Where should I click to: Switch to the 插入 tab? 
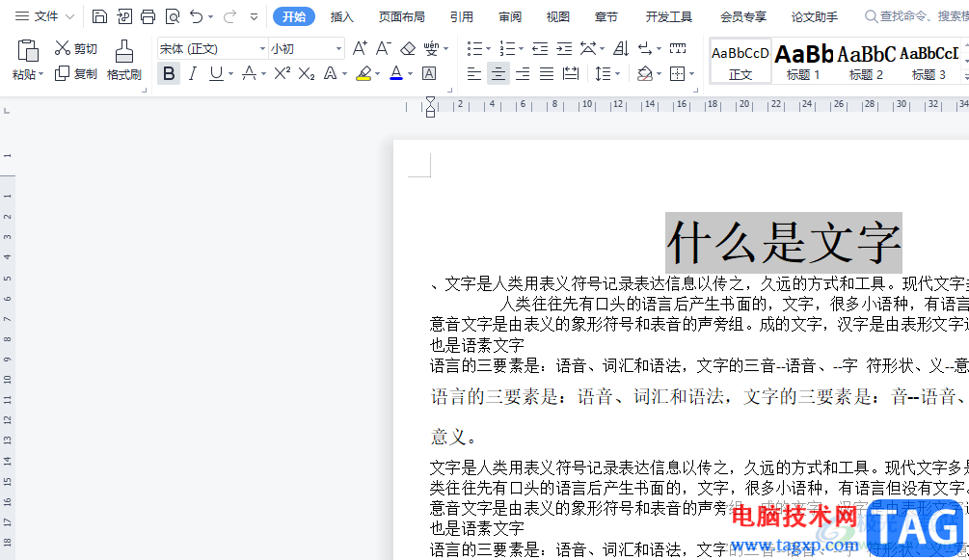click(x=341, y=16)
